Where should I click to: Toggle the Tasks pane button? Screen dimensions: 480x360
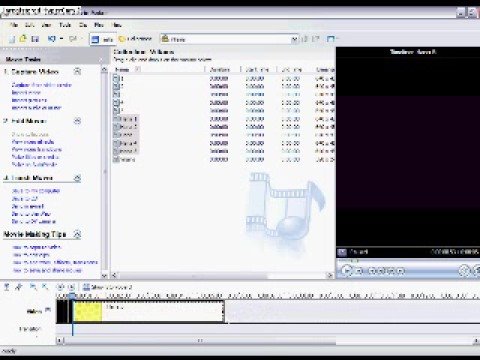(x=103, y=39)
